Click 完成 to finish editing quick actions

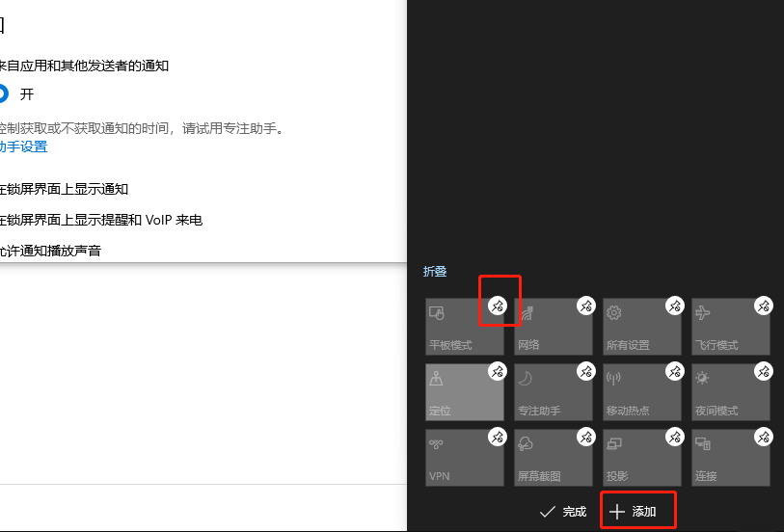[562, 512]
